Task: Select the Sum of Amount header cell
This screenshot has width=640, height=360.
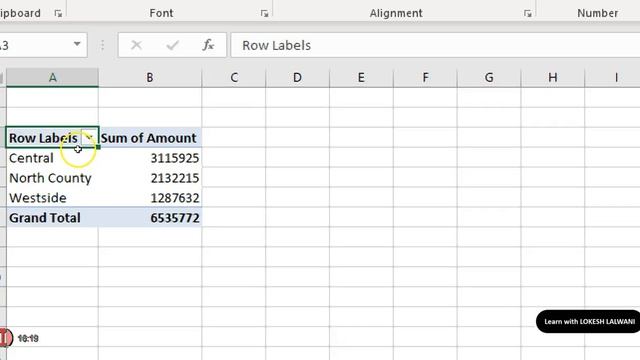Action: [150, 138]
